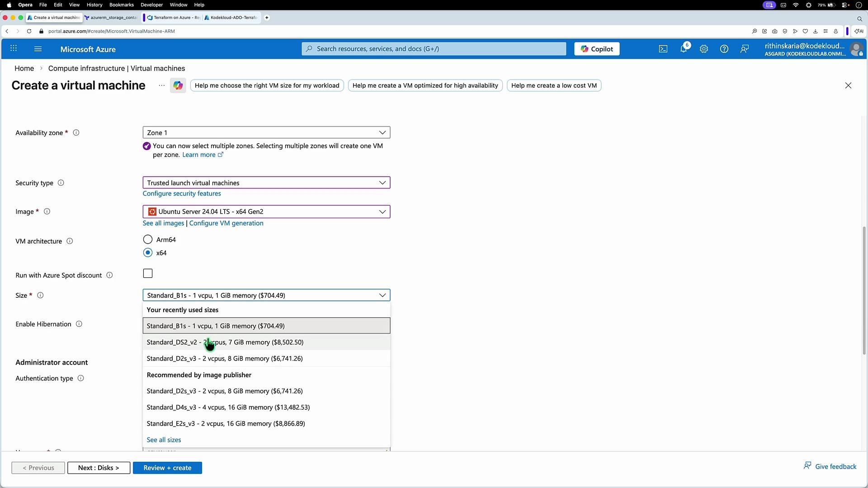Enable Run with Azure Spot discount checkbox

tap(148, 273)
